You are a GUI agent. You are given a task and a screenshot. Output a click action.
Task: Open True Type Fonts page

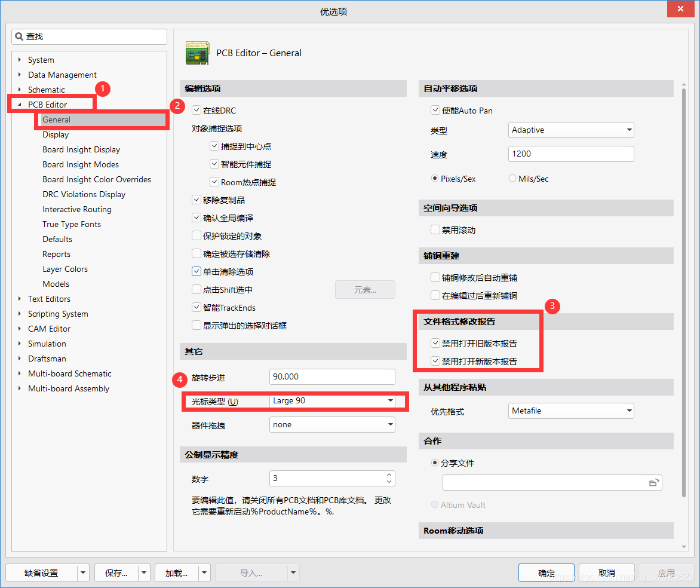point(72,224)
